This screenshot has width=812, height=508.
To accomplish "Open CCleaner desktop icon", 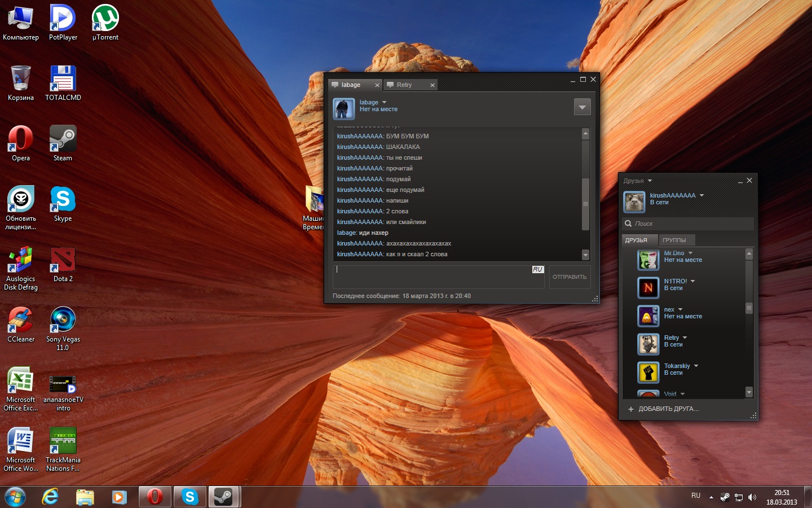I will tap(21, 321).
